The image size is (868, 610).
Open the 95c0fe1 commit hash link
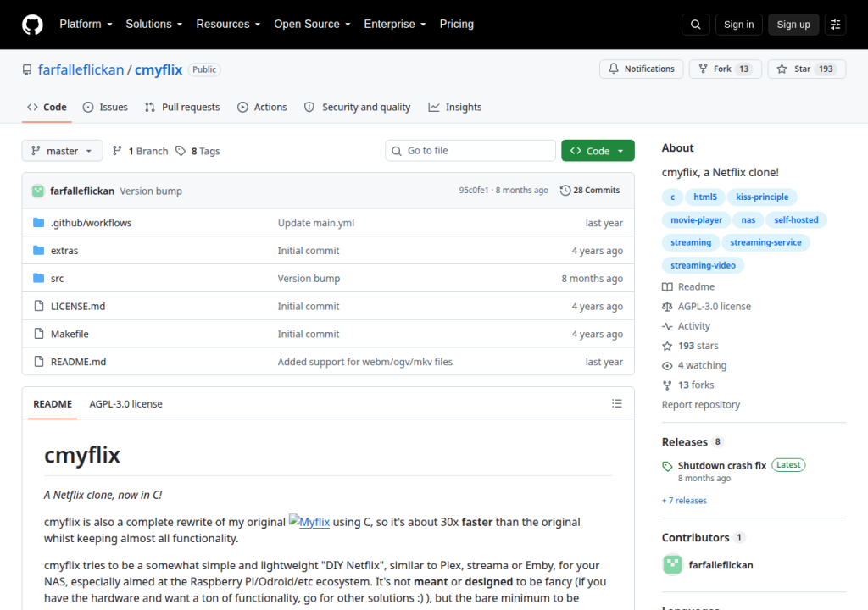pos(474,190)
